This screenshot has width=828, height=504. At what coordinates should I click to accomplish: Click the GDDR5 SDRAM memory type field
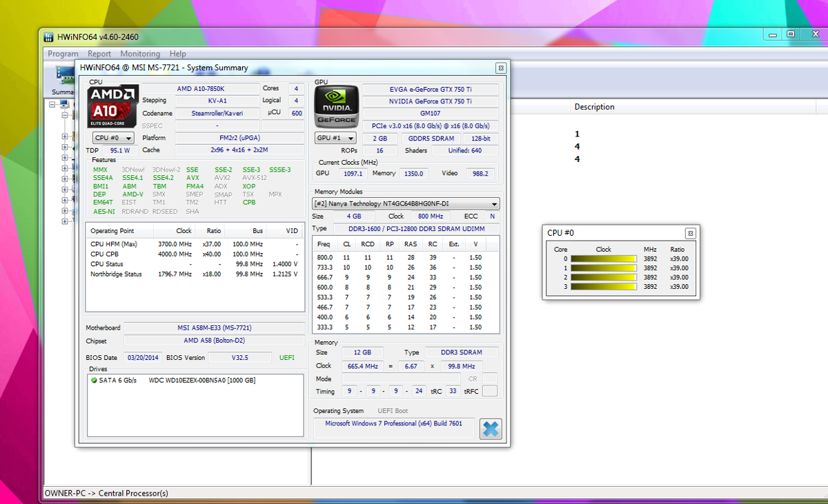coord(431,139)
